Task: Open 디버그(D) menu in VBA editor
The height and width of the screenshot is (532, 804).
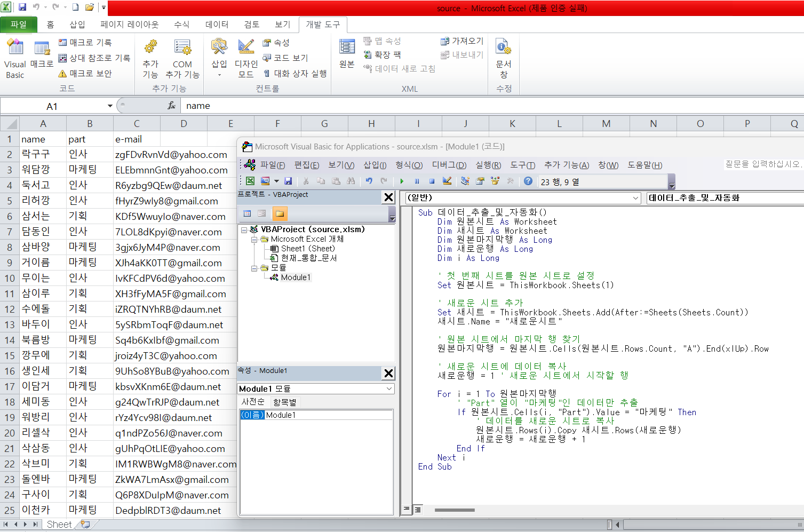Action: (x=449, y=165)
